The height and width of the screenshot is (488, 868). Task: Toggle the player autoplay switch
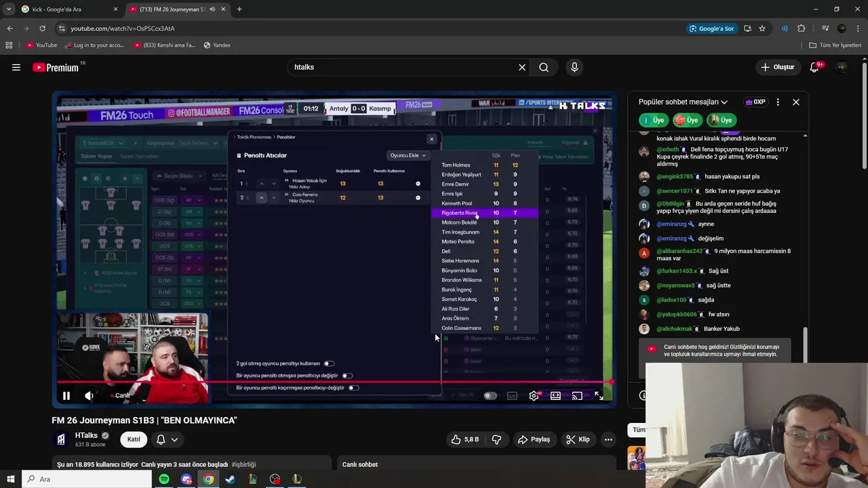490,396
